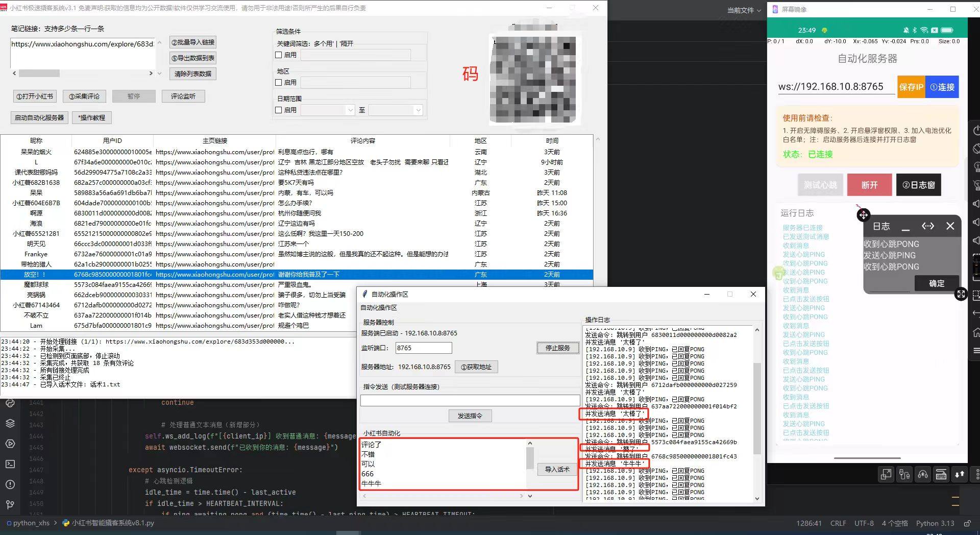Open the 当前文件 dropdown menu
The image size is (980, 535).
pyautogui.click(x=742, y=9)
